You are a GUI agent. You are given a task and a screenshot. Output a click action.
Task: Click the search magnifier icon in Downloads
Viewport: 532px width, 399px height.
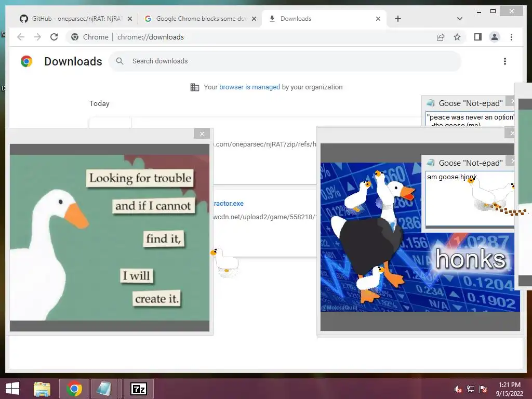pos(119,61)
